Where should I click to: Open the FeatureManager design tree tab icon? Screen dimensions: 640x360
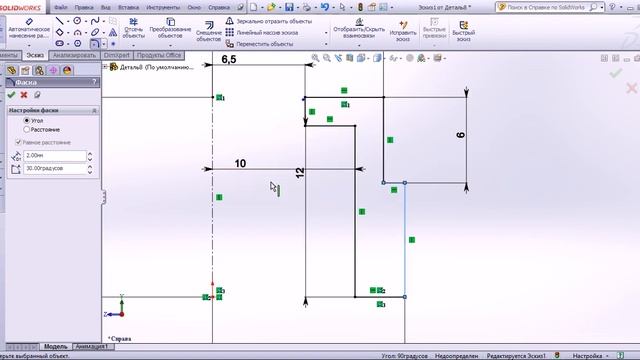tap(11, 70)
